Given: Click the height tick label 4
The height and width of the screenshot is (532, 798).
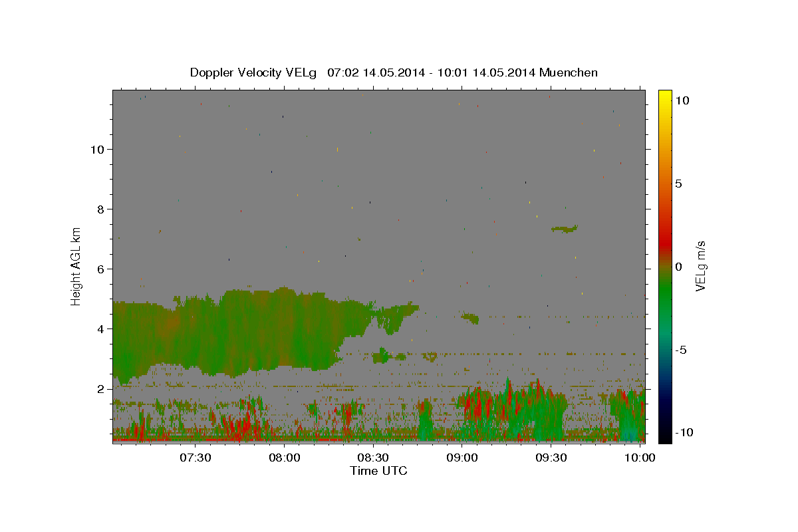Looking at the screenshot, I should pos(102,329).
